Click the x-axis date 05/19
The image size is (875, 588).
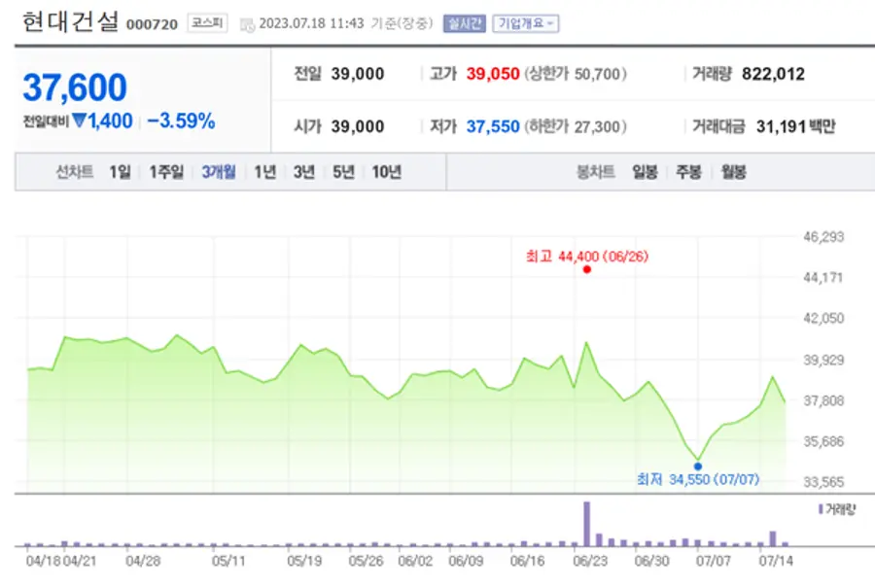(304, 561)
